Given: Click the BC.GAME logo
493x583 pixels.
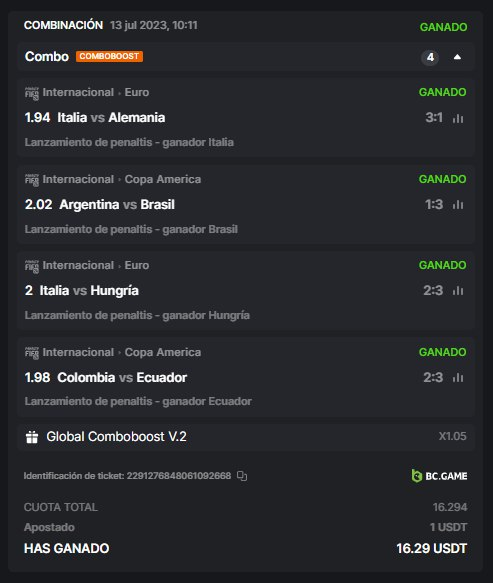Looking at the screenshot, I should click(x=439, y=476).
